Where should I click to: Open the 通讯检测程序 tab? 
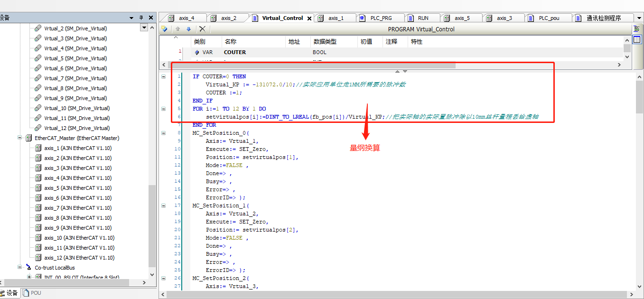[604, 18]
